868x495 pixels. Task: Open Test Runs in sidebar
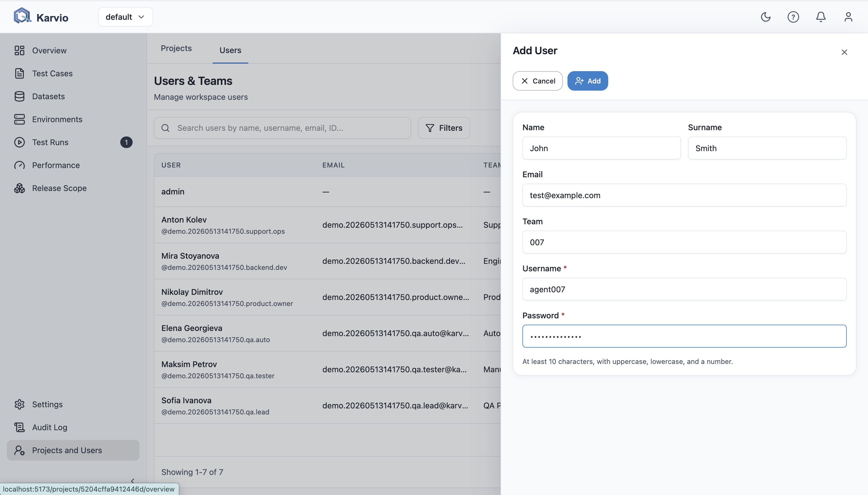click(73, 142)
